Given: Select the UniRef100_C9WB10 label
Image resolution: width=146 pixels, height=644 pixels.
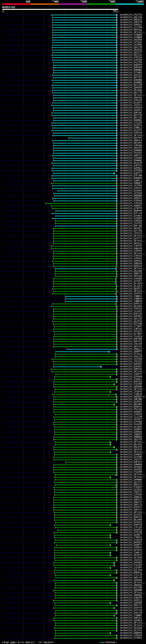Looking at the screenshot, I should click(131, 296).
